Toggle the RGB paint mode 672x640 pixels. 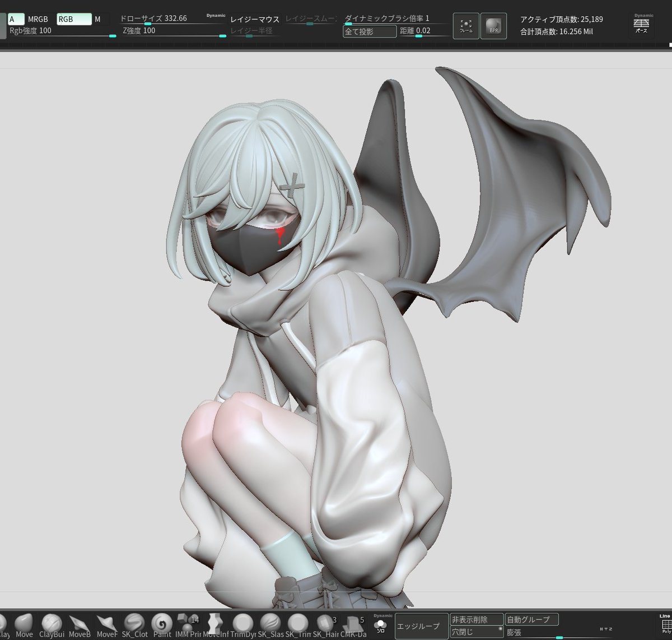coord(74,19)
